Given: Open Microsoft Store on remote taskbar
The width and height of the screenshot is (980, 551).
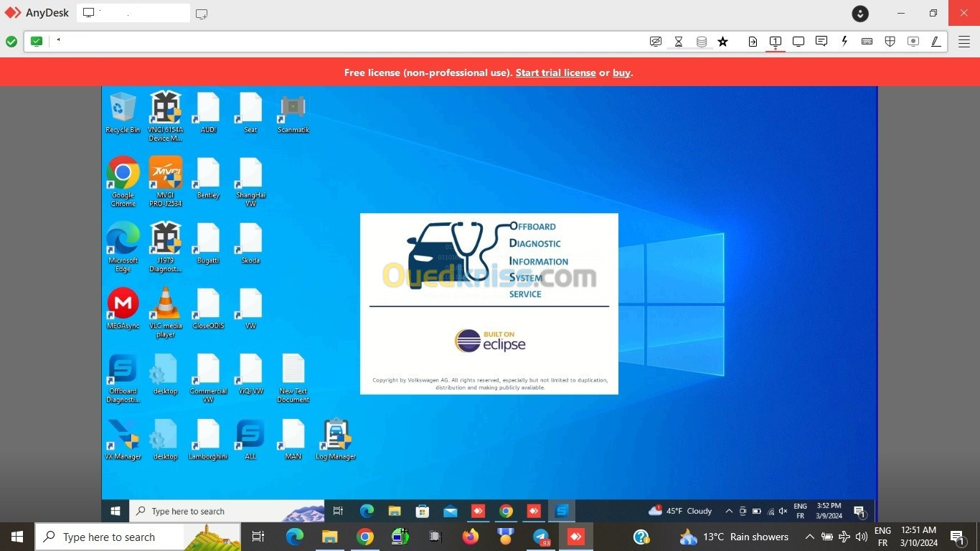Looking at the screenshot, I should [423, 511].
